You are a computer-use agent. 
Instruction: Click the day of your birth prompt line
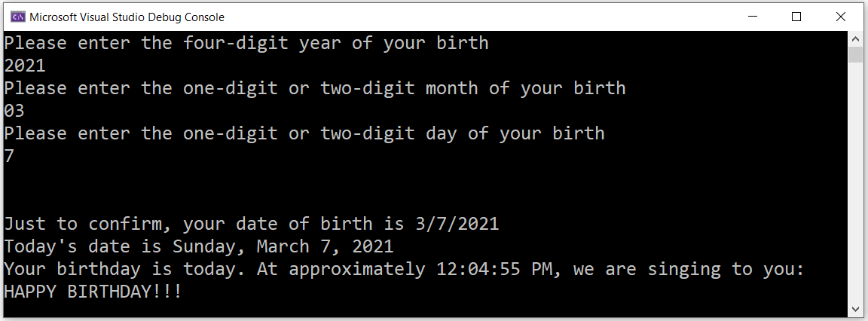click(304, 133)
